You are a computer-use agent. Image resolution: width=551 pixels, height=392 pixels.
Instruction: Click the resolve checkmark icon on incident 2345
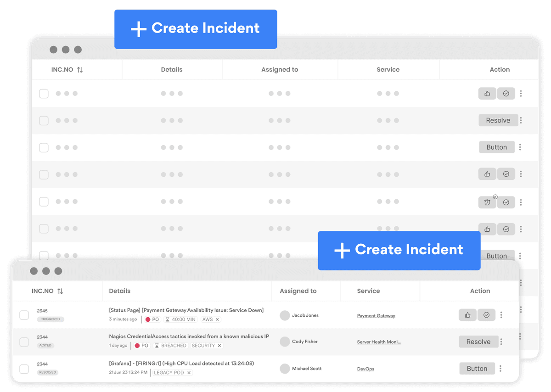(486, 315)
